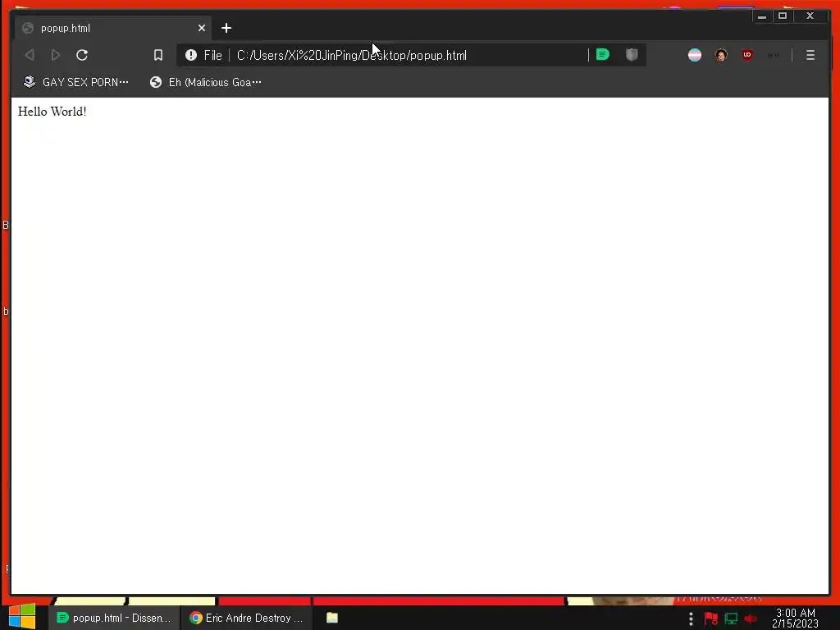The image size is (840, 630).
Task: Open the clock showing 3:00 AM
Action: [795, 619]
